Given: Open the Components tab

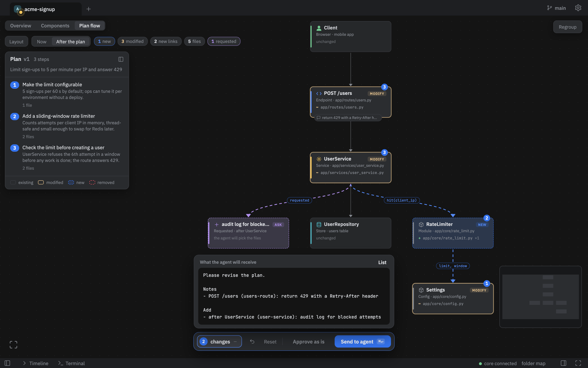Looking at the screenshot, I should [55, 26].
